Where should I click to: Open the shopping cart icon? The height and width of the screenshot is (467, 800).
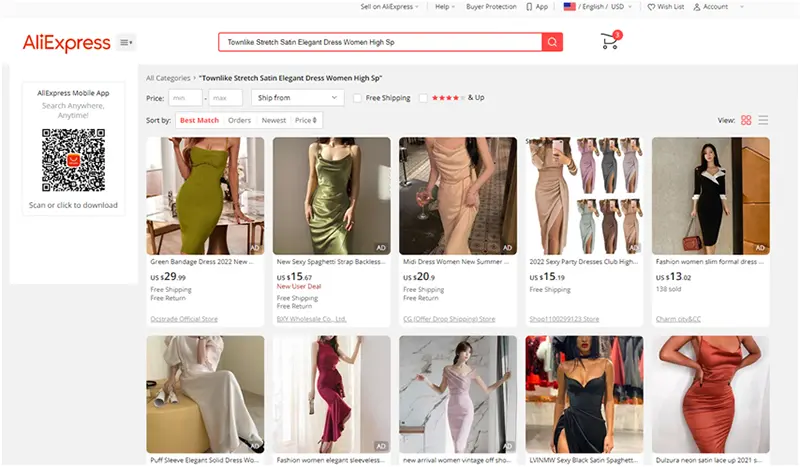point(610,41)
